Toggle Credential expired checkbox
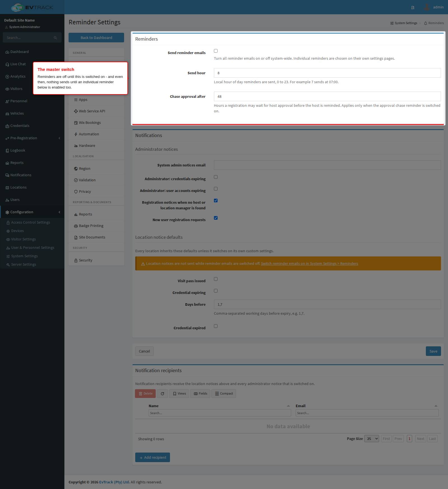448x489 pixels. pyautogui.click(x=216, y=326)
